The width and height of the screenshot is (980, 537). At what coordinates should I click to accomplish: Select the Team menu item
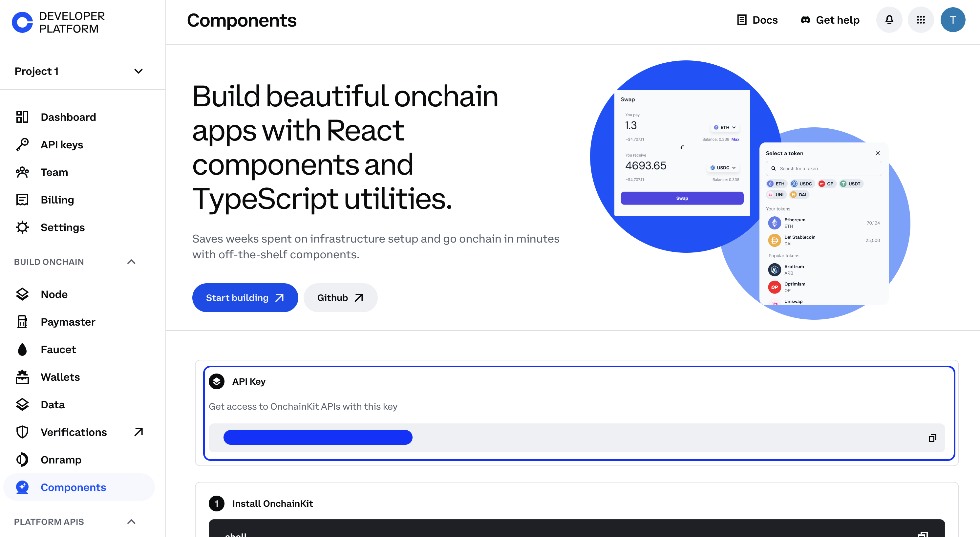tap(54, 172)
